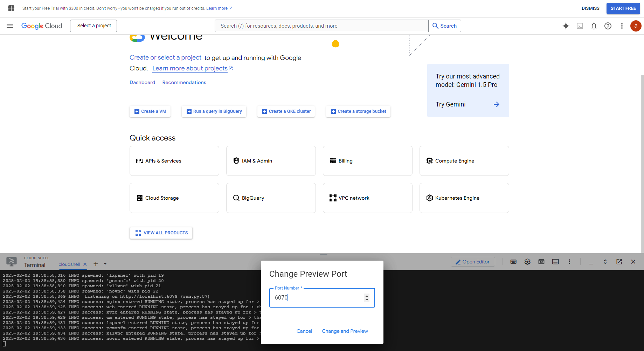Open Cloud Storage quick access card

coord(174,198)
